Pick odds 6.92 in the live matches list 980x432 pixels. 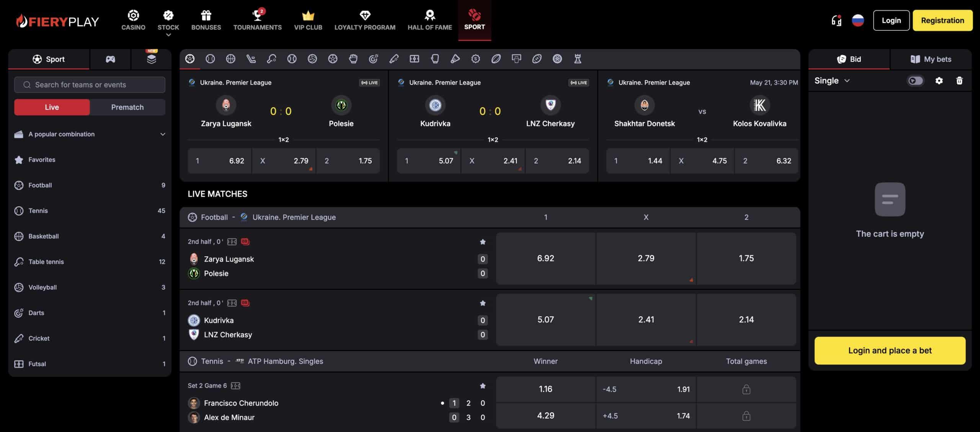[x=546, y=258]
